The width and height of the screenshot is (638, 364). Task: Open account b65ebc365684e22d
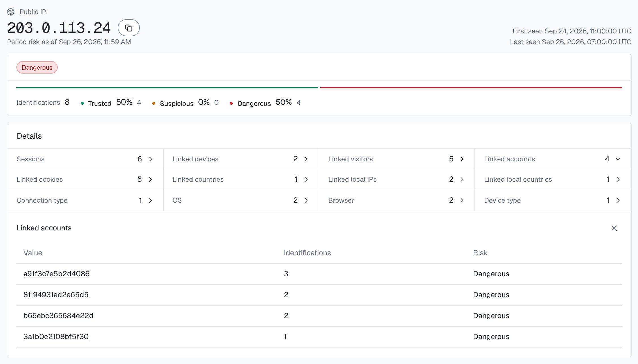[x=58, y=316]
